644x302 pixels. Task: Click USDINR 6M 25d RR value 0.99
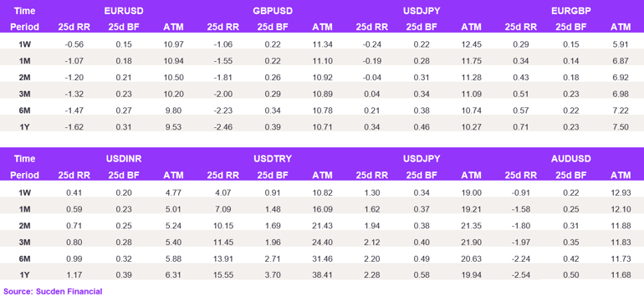[74, 258]
